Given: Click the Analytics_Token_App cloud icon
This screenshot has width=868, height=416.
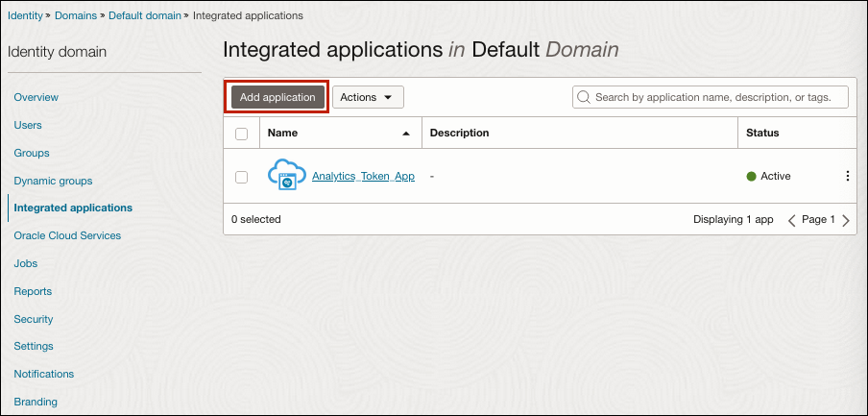Looking at the screenshot, I should tap(287, 176).
